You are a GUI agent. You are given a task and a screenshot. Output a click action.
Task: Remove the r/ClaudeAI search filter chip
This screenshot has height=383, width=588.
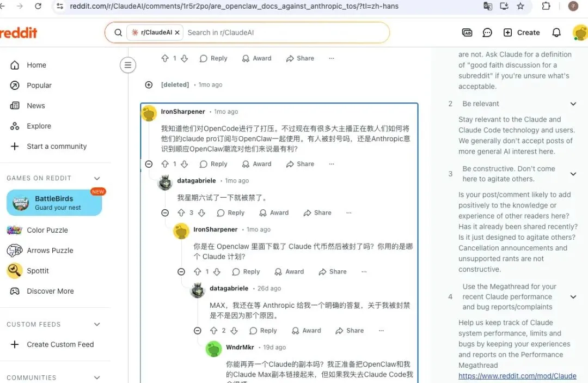[177, 33]
